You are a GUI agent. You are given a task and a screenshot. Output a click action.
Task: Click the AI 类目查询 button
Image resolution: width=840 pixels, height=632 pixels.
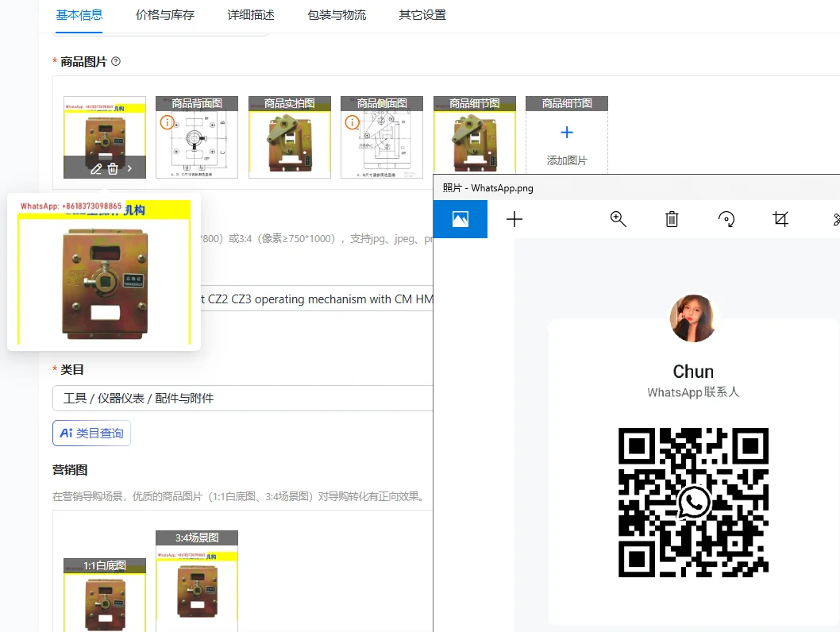click(91, 434)
